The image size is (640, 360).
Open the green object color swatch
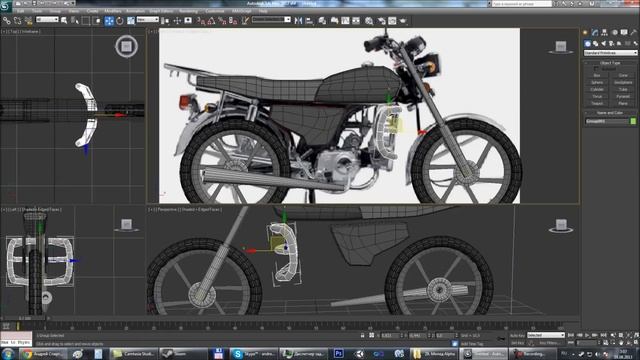633,121
